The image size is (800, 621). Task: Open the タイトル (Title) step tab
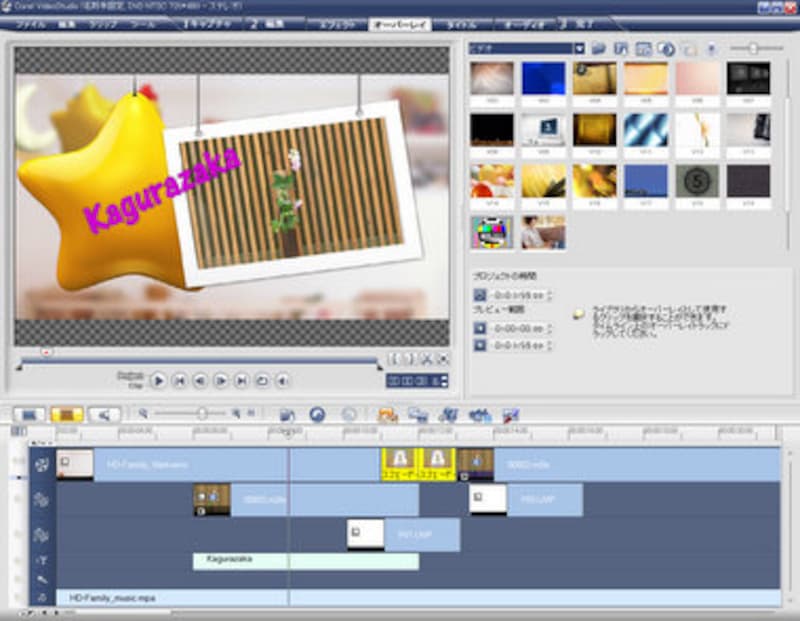click(461, 24)
